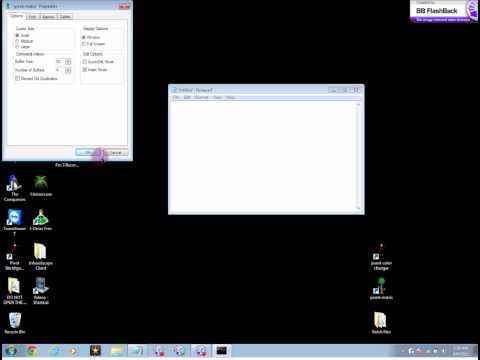Click inside the Notepad text area

coord(263,156)
